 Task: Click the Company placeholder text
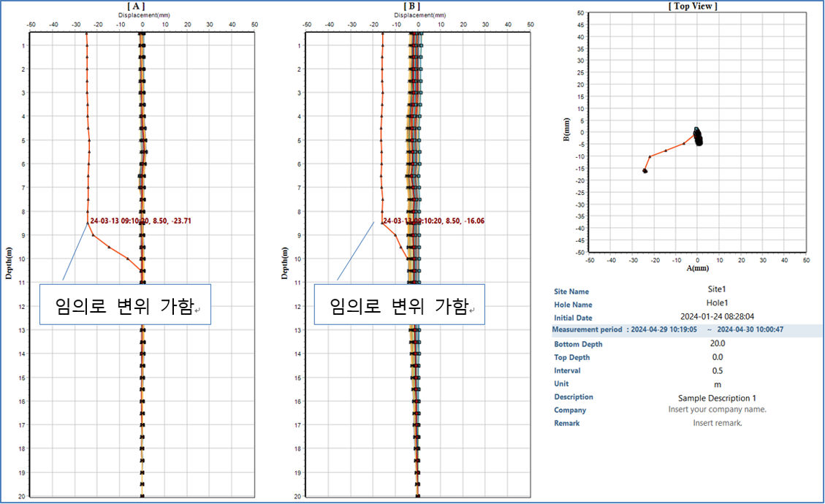717,409
